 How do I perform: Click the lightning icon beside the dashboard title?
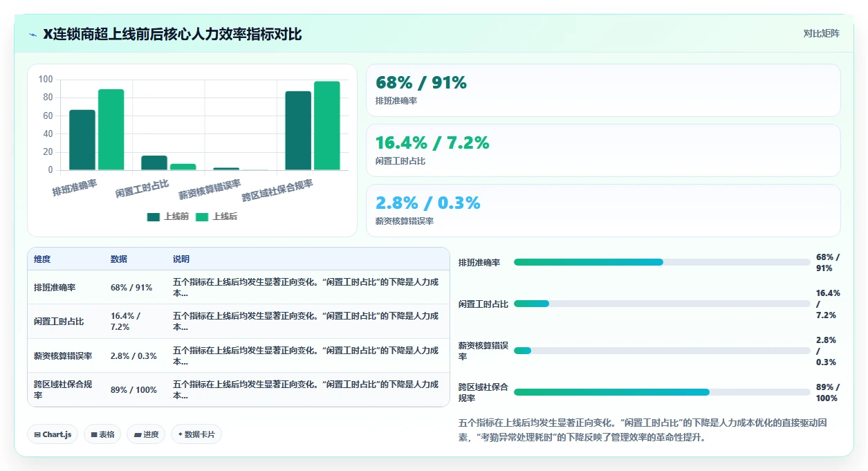(x=33, y=35)
